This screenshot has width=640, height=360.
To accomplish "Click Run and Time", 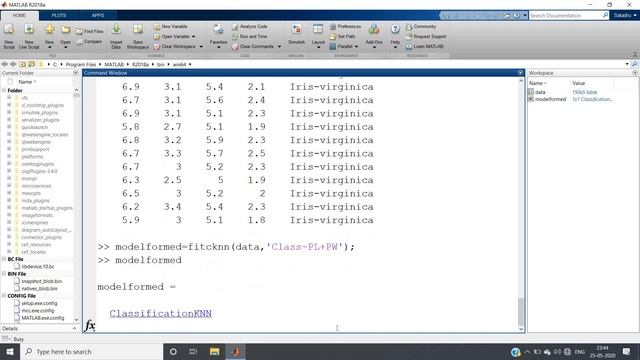I will point(249,36).
